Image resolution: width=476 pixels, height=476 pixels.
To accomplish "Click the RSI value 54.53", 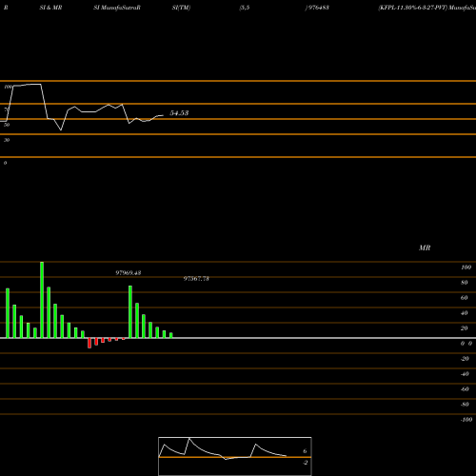I will tap(179, 113).
